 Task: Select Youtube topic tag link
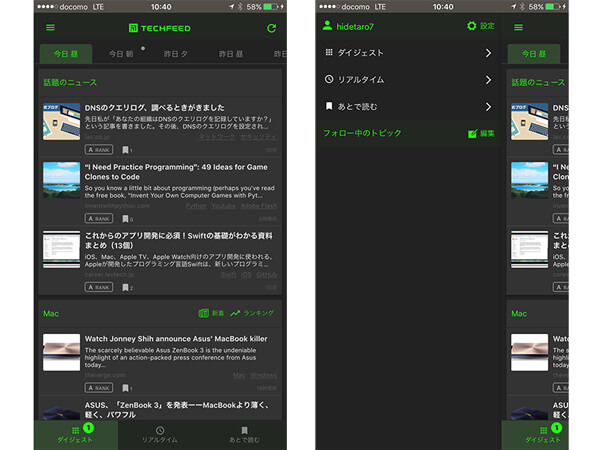[223, 206]
